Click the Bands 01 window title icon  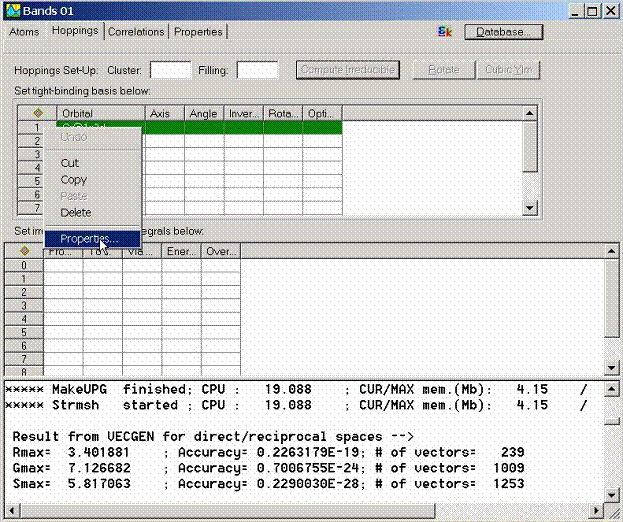(10, 10)
